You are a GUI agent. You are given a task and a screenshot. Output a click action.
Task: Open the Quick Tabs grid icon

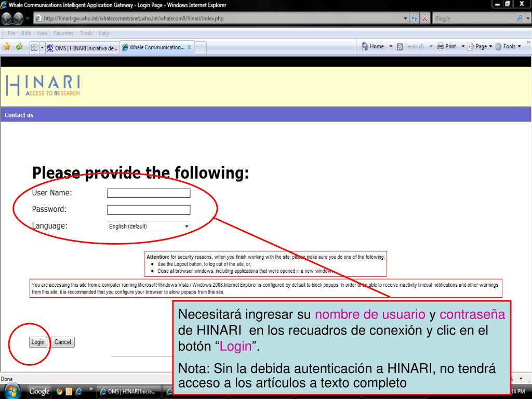34,47
